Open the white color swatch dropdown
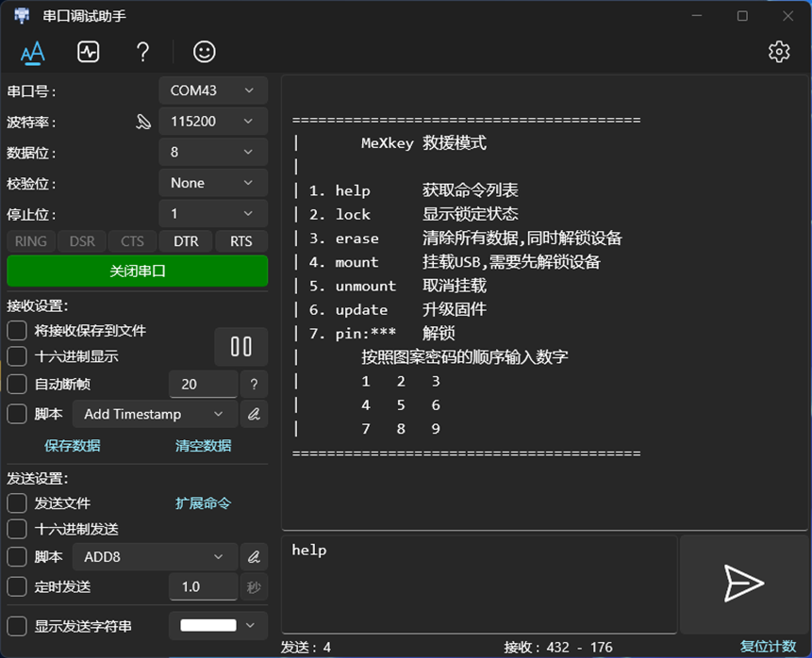This screenshot has height=658, width=812. [217, 625]
